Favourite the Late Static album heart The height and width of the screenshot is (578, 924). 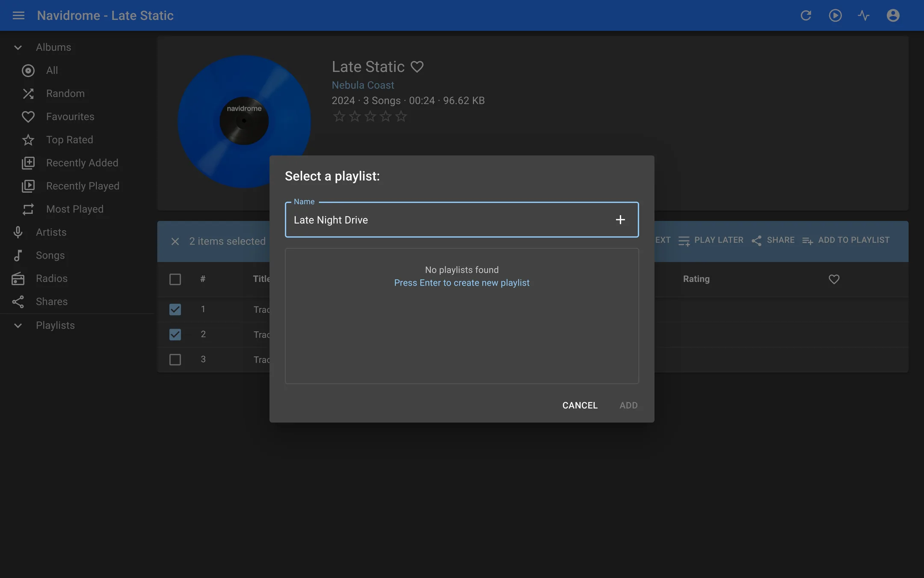417,67
